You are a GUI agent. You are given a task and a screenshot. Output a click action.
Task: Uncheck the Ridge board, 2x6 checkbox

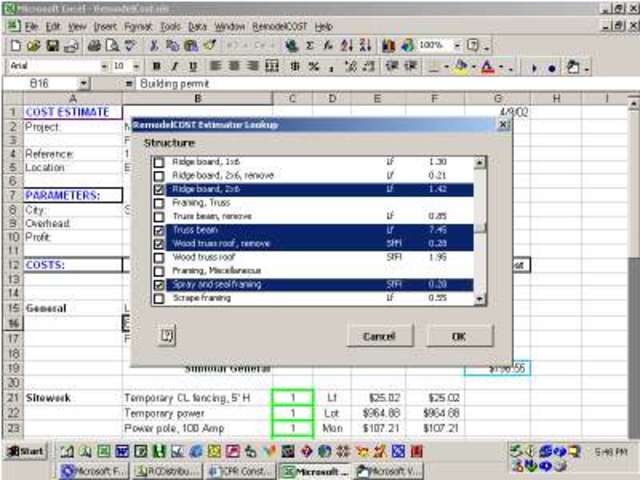[159, 189]
